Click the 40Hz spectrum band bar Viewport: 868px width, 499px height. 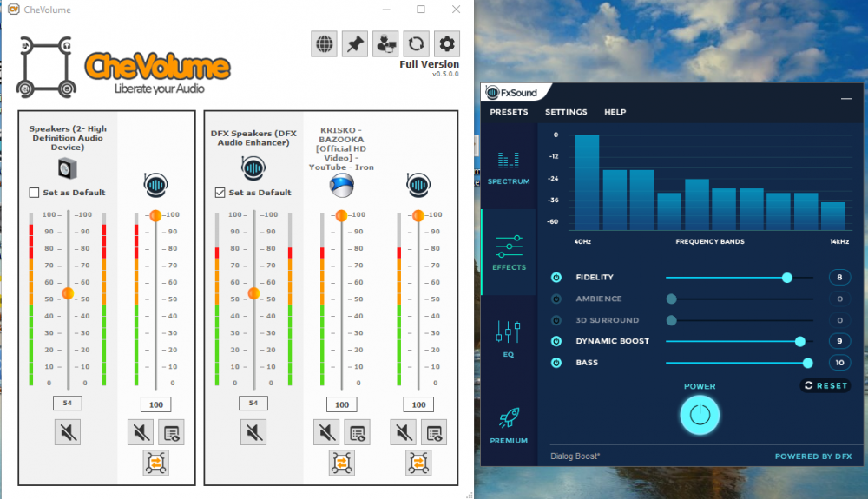coord(587,182)
